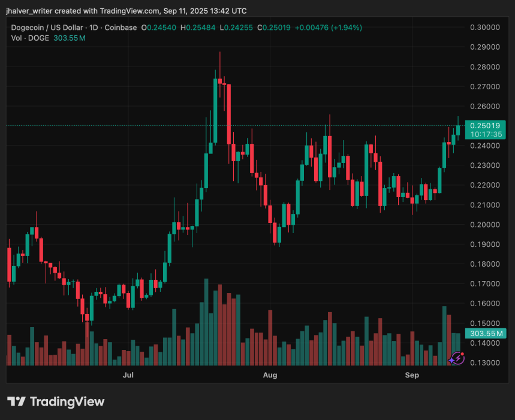This screenshot has width=515, height=420.
Task: Click the 303.55M volume label on price scale
Action: click(x=487, y=333)
